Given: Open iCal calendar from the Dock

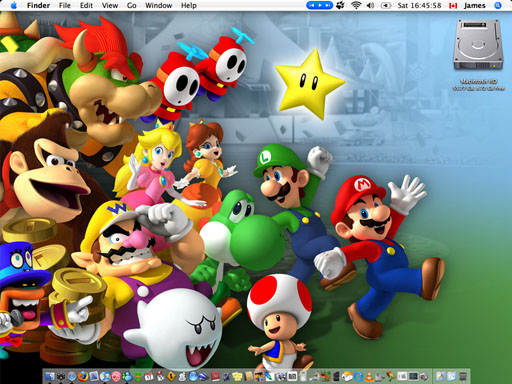Looking at the screenshot, I should [149, 376].
